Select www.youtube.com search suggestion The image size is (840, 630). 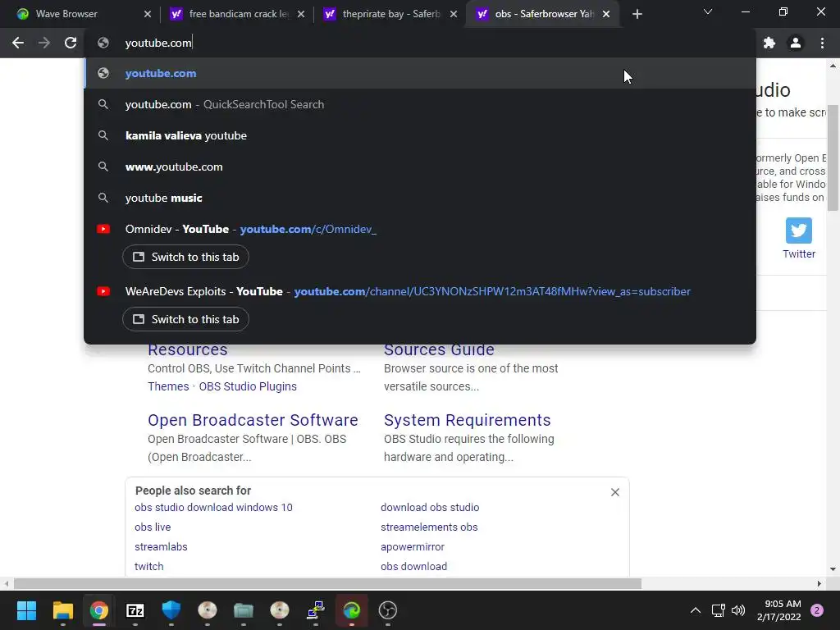[420, 167]
